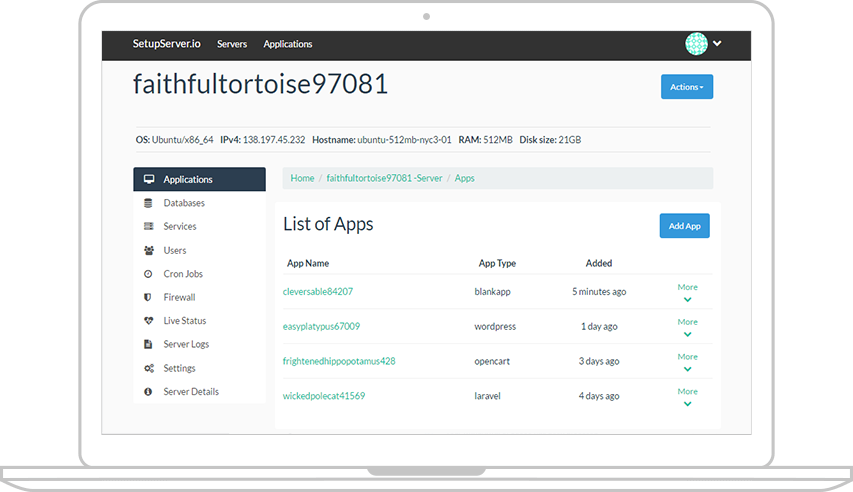Viewport: 853px width, 492px height.
Task: Expand More options for wickedpolecat41569
Action: [x=688, y=397]
